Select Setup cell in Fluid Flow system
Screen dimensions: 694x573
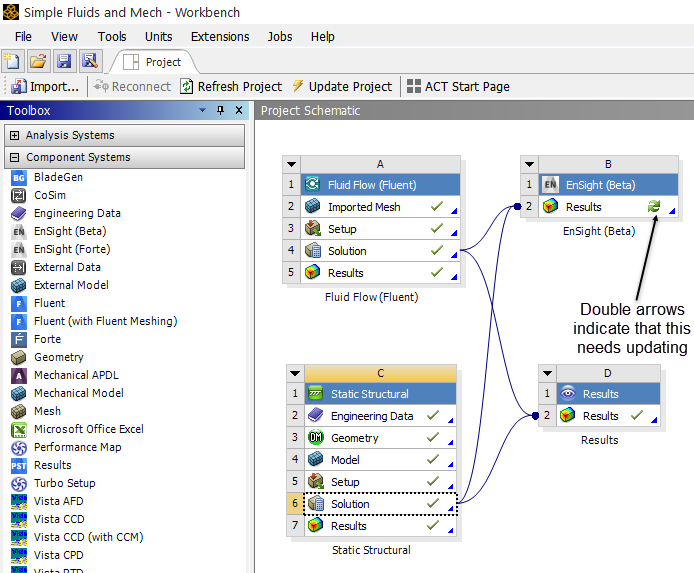381,229
